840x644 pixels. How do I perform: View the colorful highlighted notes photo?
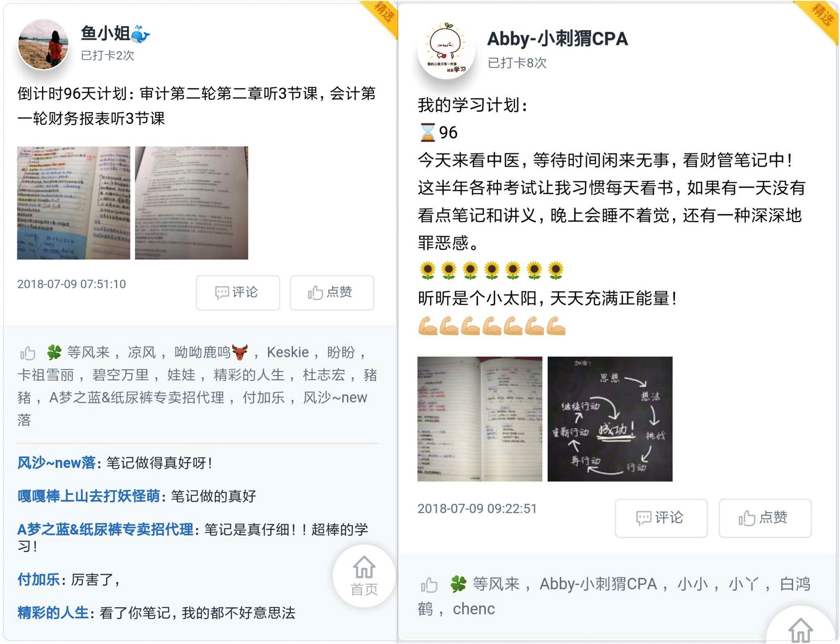[x=74, y=203]
